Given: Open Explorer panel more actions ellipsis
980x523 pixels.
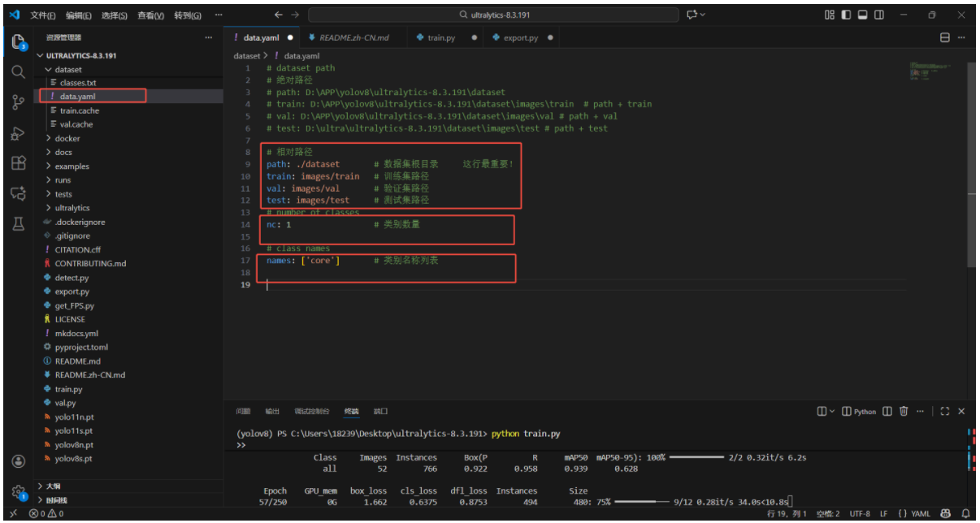Looking at the screenshot, I should click(x=209, y=37).
